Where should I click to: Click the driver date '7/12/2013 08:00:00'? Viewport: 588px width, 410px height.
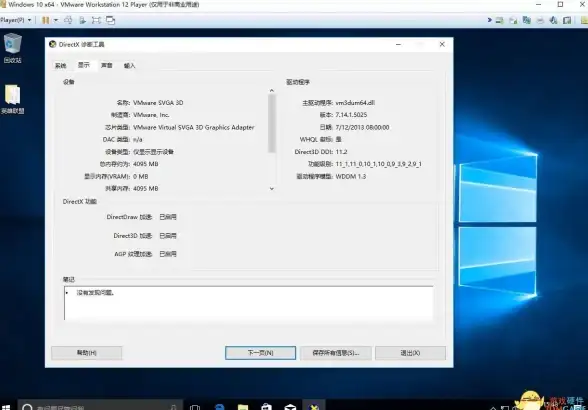tap(362, 128)
